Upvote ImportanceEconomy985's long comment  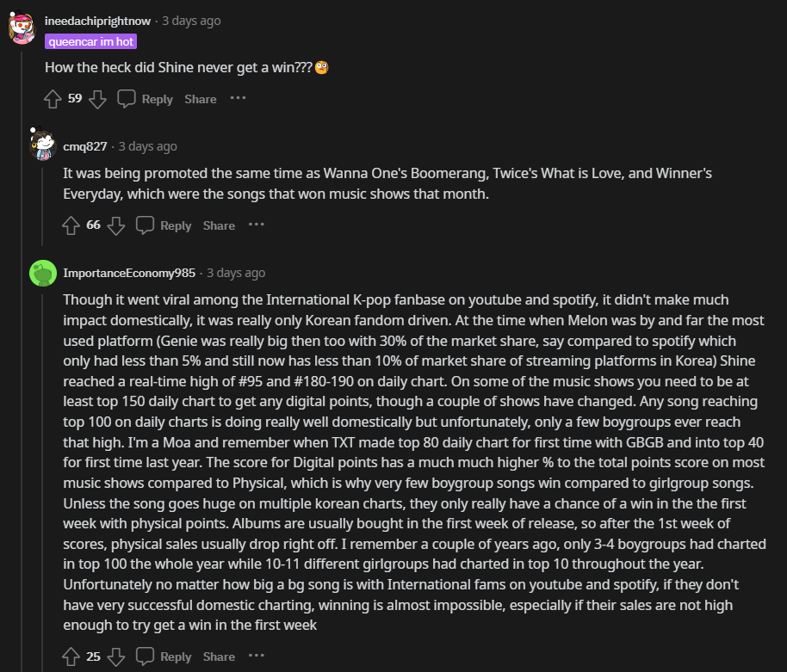tap(71, 657)
